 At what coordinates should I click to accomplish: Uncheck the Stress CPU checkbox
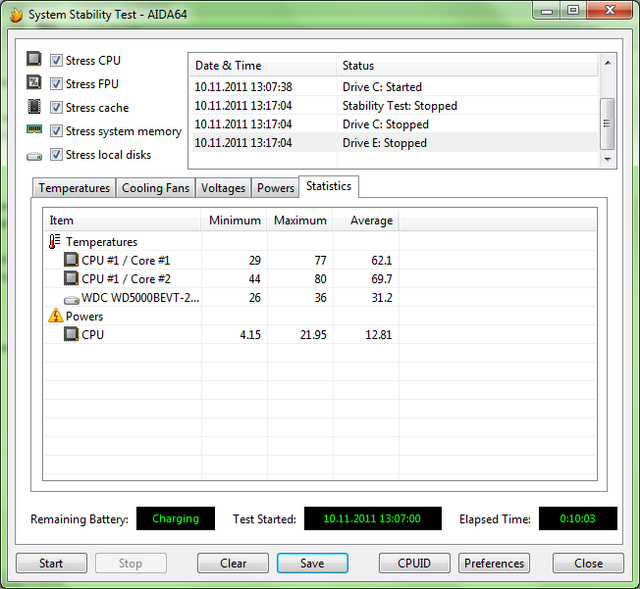tap(57, 60)
